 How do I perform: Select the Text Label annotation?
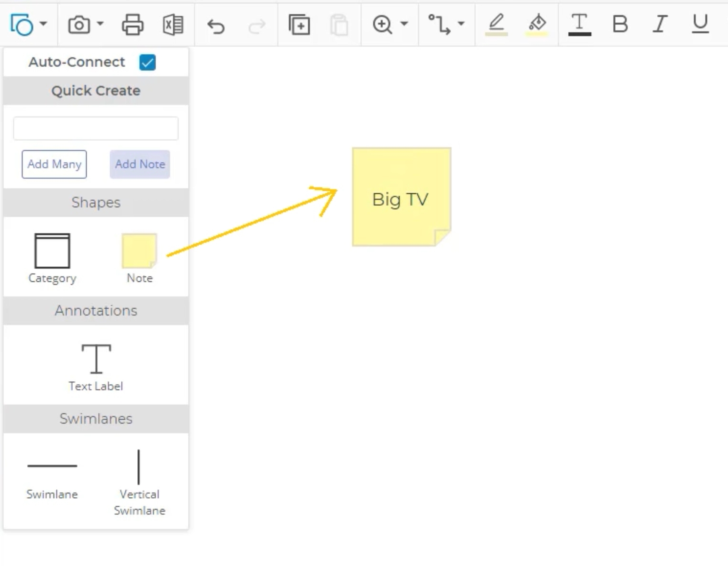coord(96,367)
